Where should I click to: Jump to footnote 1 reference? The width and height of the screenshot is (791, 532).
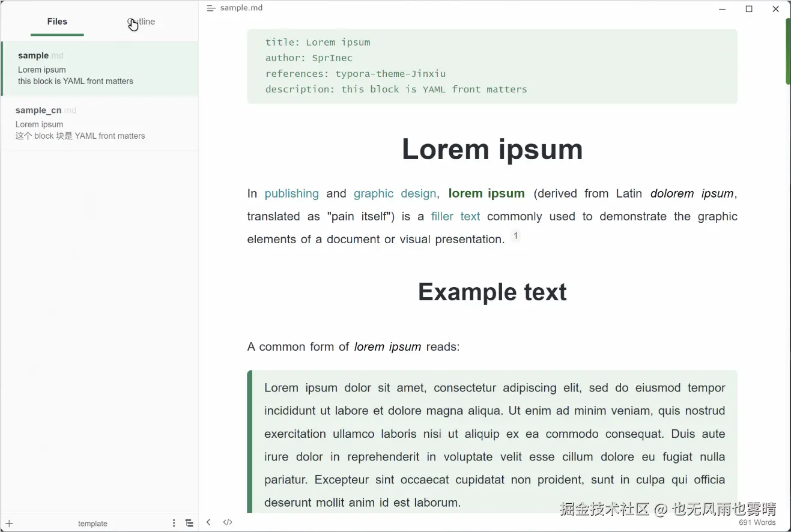click(515, 236)
